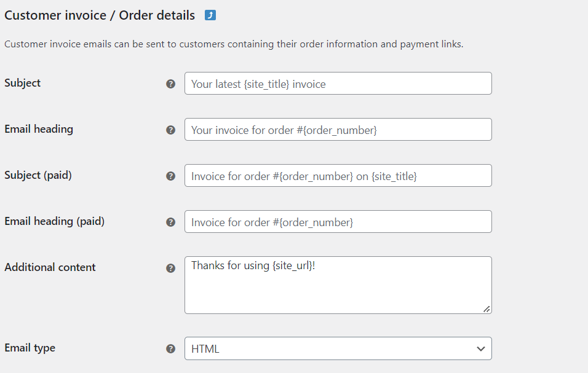
Task: Click into the Email heading text box
Action: pos(338,130)
